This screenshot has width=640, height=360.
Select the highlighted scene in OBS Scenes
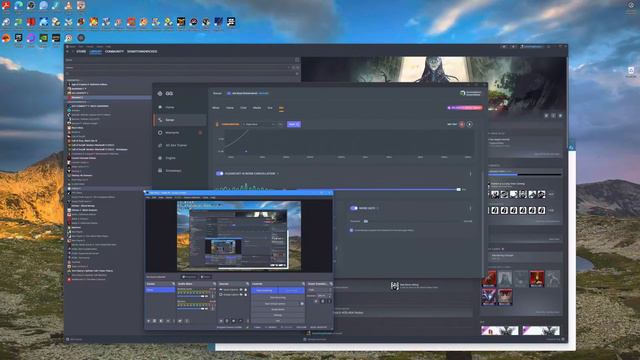point(160,290)
